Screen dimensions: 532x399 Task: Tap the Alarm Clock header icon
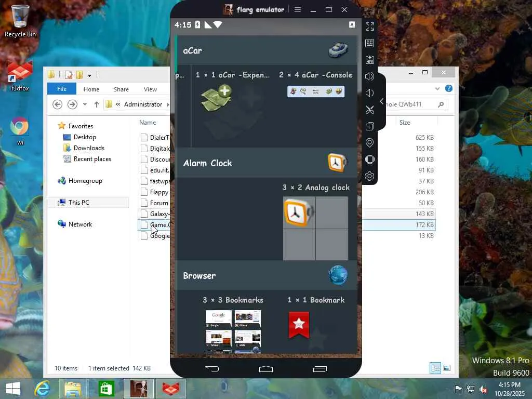click(338, 163)
